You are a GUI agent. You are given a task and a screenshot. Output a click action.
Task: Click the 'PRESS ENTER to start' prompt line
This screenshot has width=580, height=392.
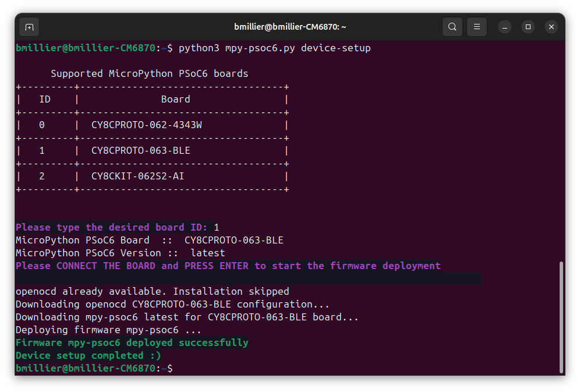pos(228,266)
